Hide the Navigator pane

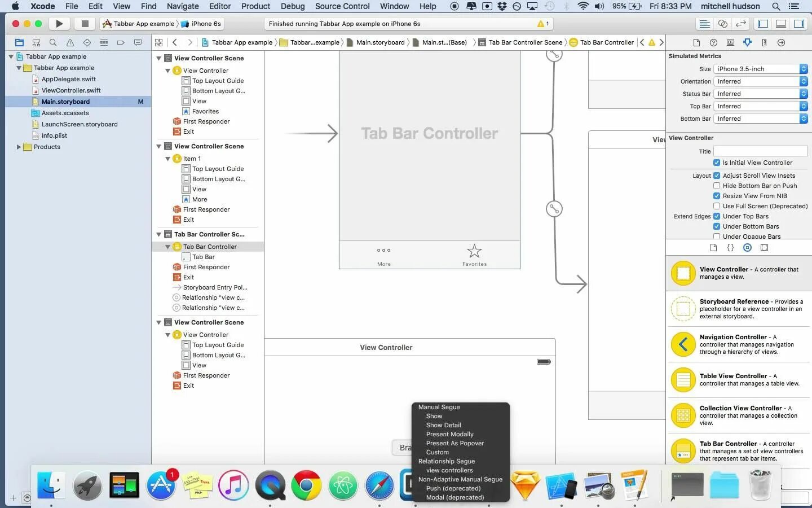point(763,24)
